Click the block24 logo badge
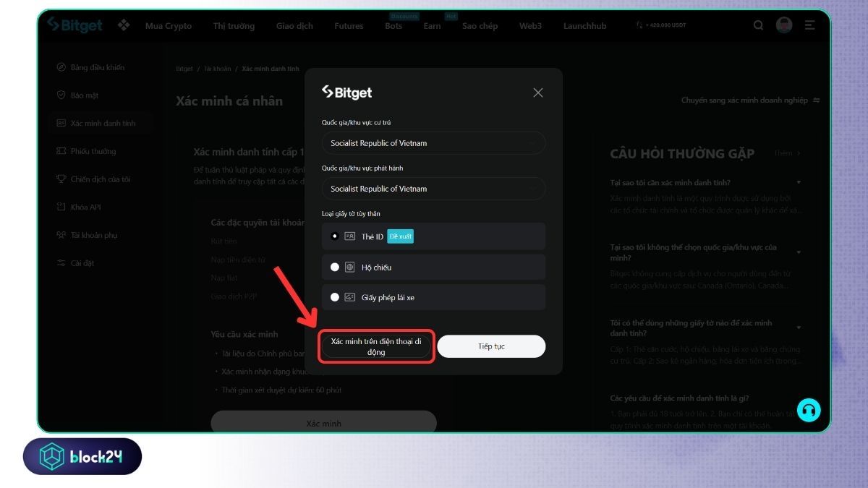Screen dimensions: 868x488 pyautogui.click(x=82, y=456)
